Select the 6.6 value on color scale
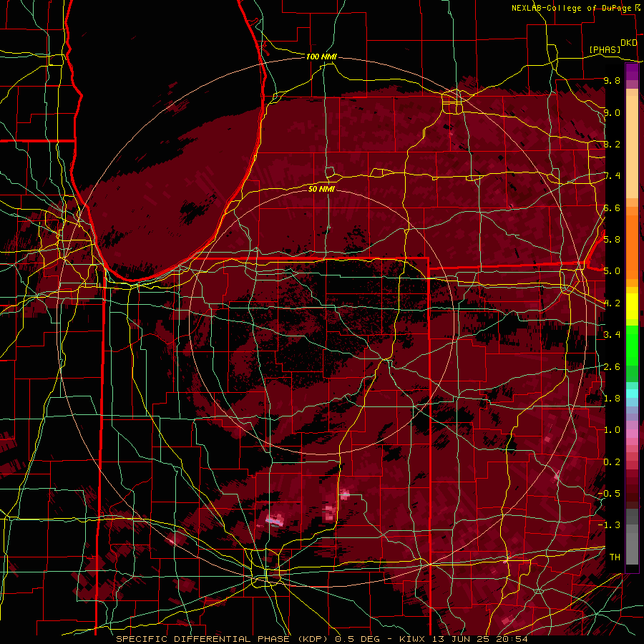The image size is (644, 644). (x=612, y=208)
